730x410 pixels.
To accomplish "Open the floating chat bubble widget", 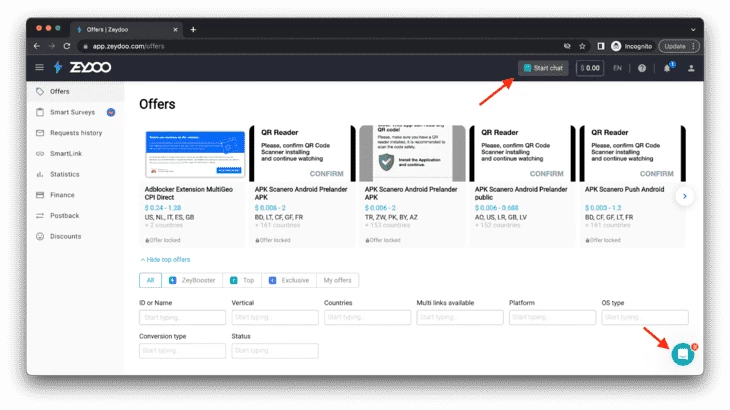I will click(x=683, y=354).
